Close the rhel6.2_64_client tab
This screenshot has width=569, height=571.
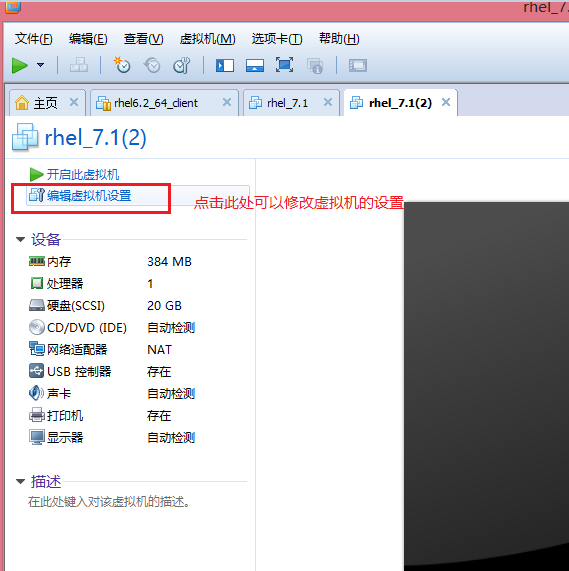point(227,102)
